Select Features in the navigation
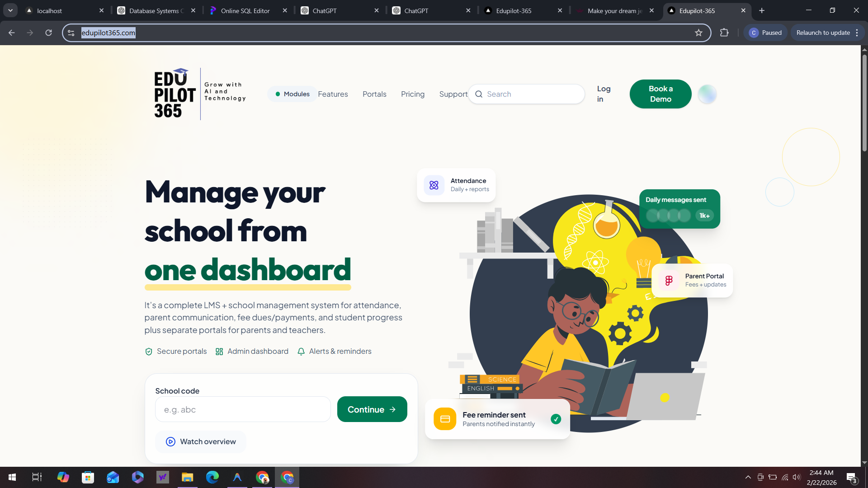 (x=333, y=94)
